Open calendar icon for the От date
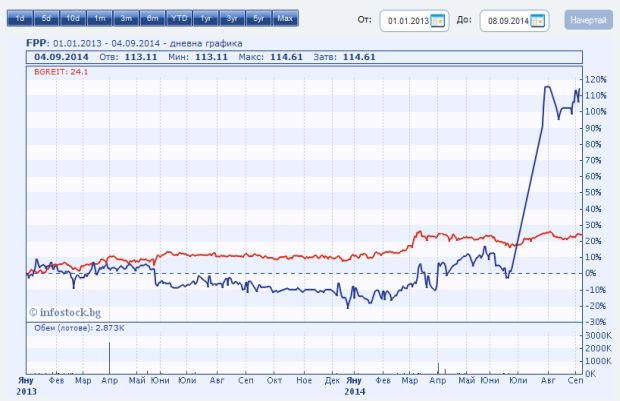The height and width of the screenshot is (401, 620). click(x=437, y=21)
